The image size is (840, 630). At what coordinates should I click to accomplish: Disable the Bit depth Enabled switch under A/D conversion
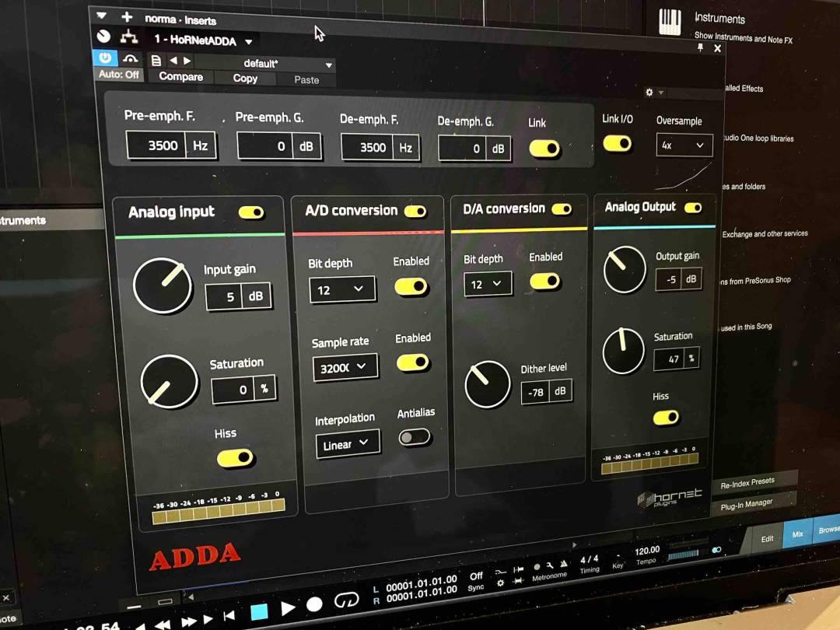coord(411,286)
